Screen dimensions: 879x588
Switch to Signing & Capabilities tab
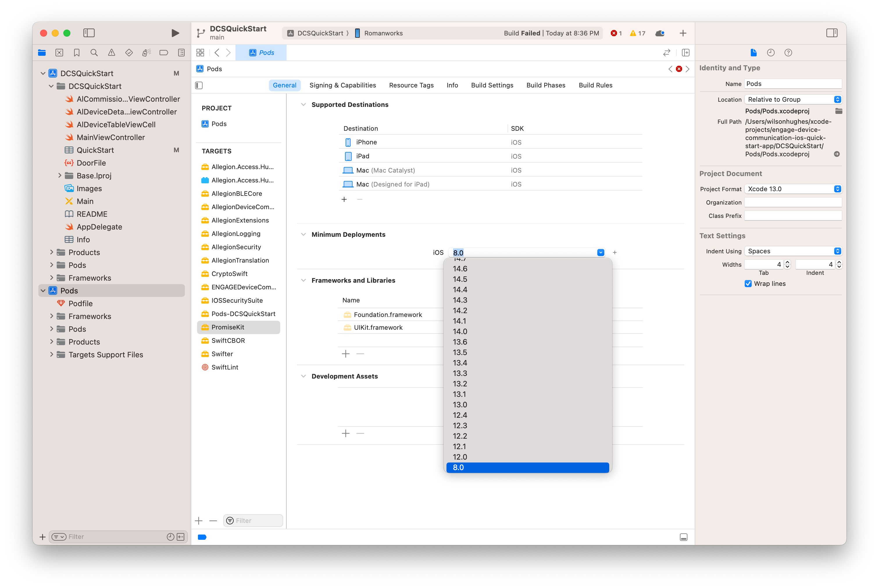coord(342,85)
